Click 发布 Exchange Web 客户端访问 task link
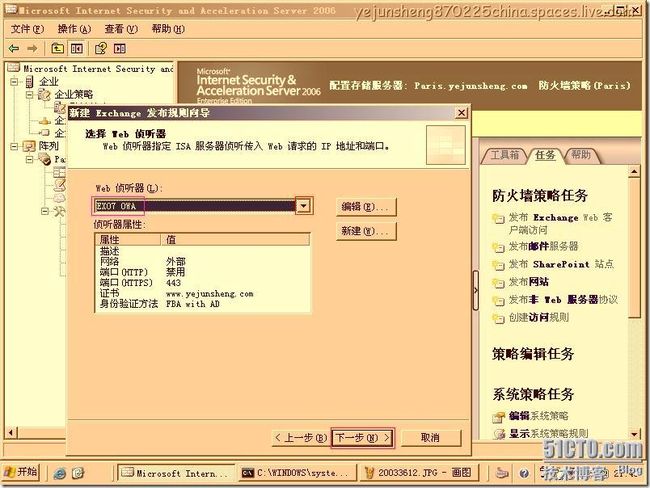The width and height of the screenshot is (650, 488). tap(560, 223)
